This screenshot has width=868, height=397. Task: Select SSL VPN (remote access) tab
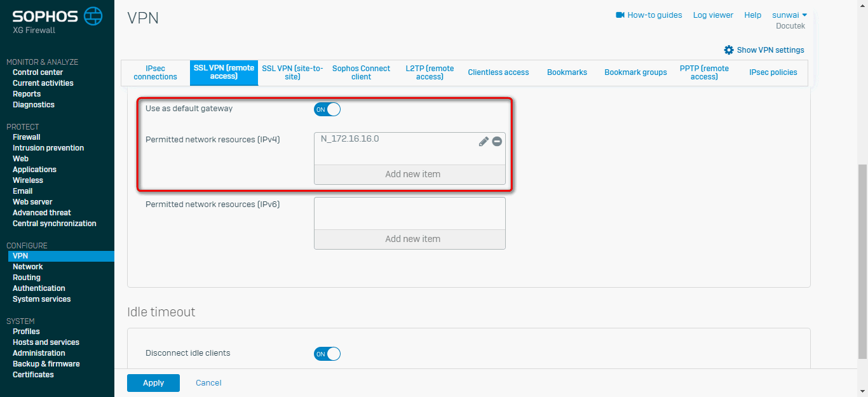[x=224, y=72]
